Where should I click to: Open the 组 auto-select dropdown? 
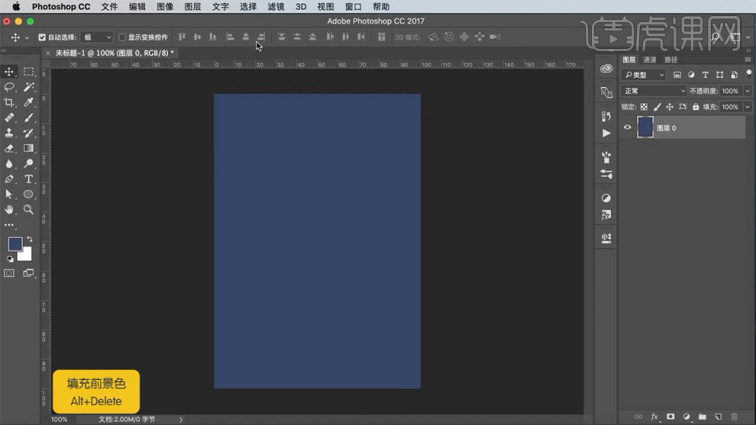[97, 37]
